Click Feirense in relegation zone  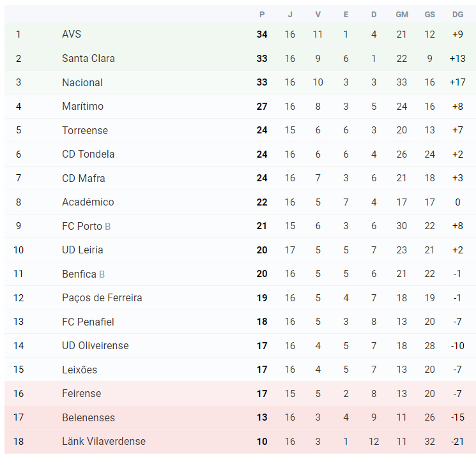click(82, 393)
